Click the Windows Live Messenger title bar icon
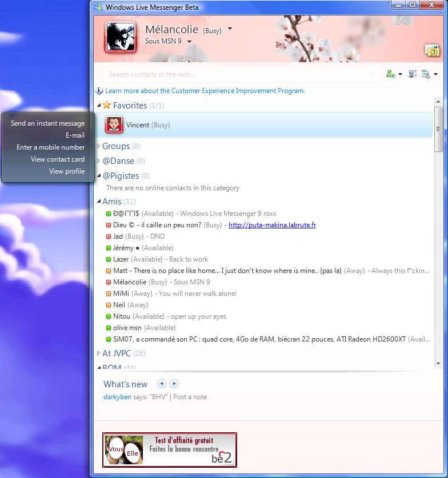Screen dimensions: 448x478 pyautogui.click(x=98, y=7)
